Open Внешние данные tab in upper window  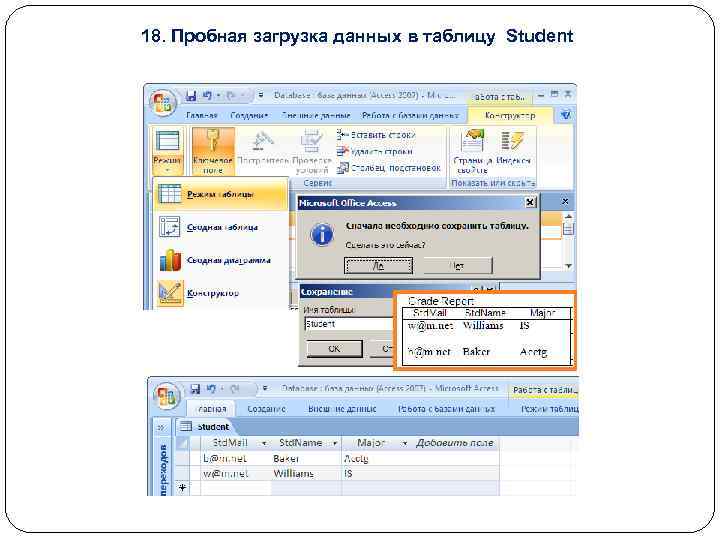coord(316,115)
